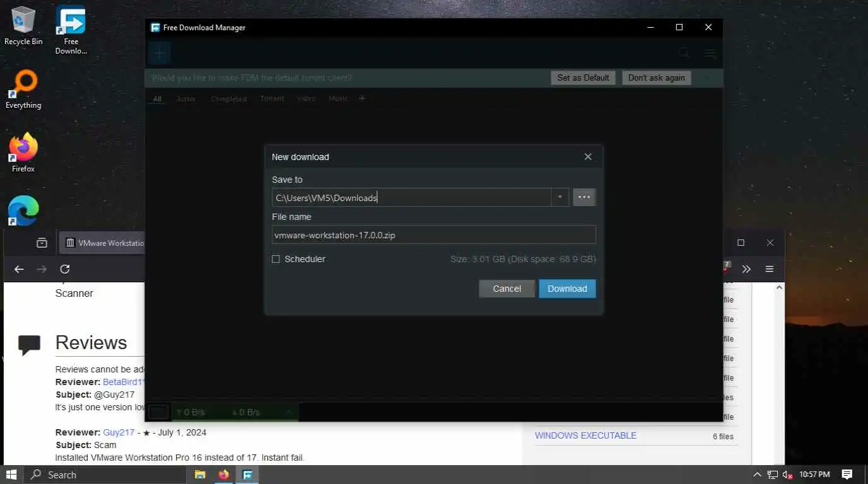Open folder browser with the ellipsis button
The width and height of the screenshot is (868, 484).
584,197
